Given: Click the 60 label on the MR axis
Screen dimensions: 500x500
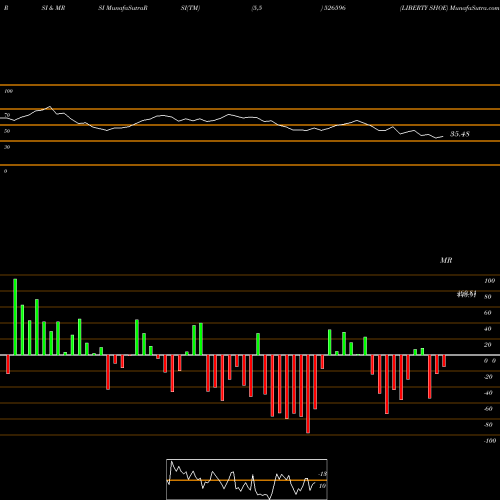Looking at the screenshot, I should [487, 313].
